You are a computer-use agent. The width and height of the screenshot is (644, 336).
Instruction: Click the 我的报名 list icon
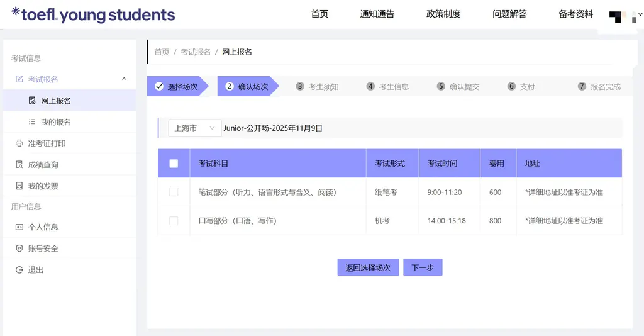point(32,122)
